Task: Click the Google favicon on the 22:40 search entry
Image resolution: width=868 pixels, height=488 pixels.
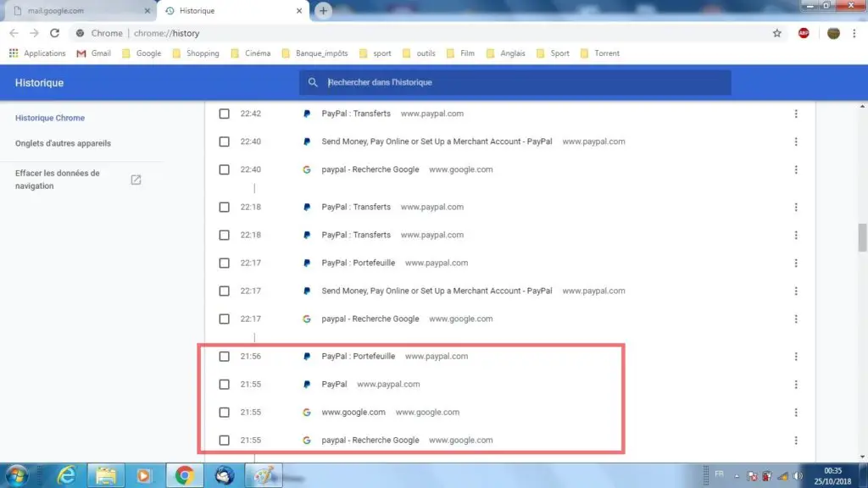Action: click(x=307, y=169)
